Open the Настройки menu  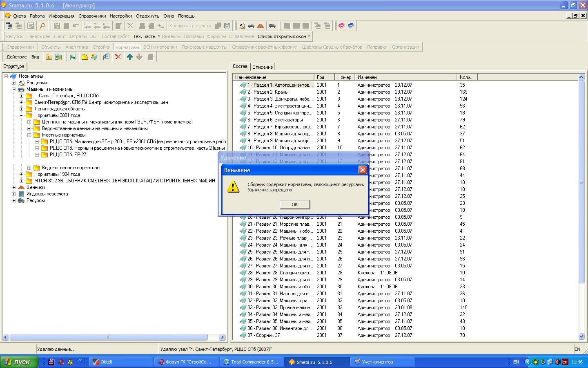121,16
